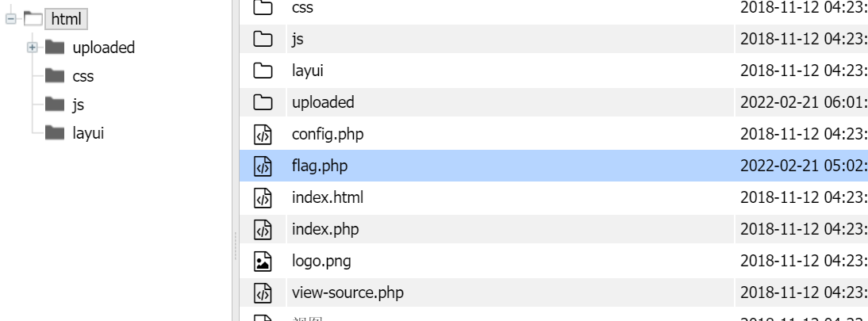
Task: Select css folder name in file list
Action: click(x=302, y=8)
